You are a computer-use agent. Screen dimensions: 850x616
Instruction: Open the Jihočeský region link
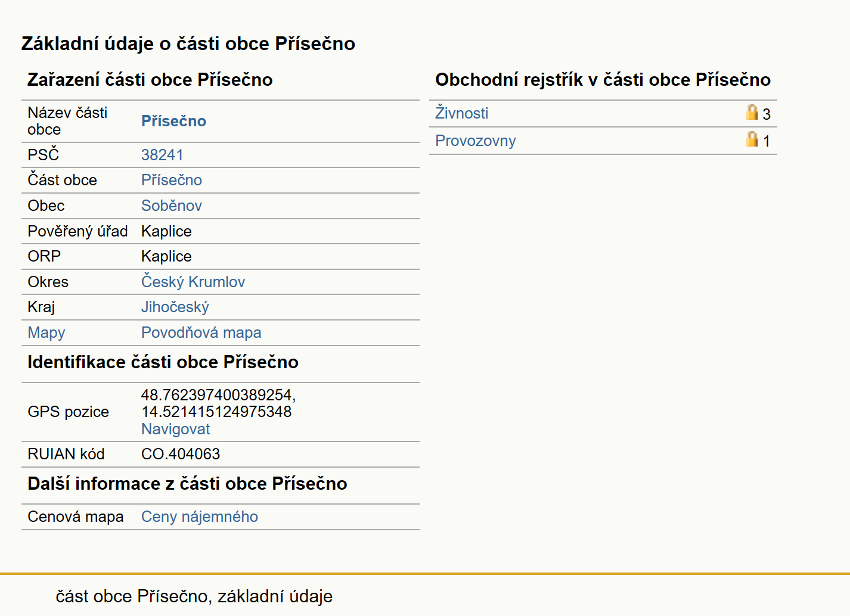(x=175, y=307)
